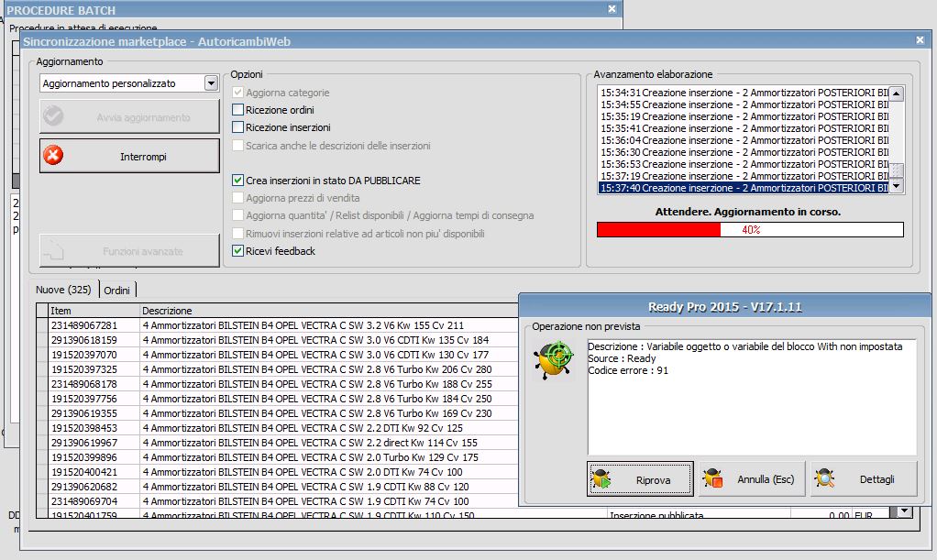Screen dimensions: 937x560
Task: Click the Item column header
Action: [94, 311]
